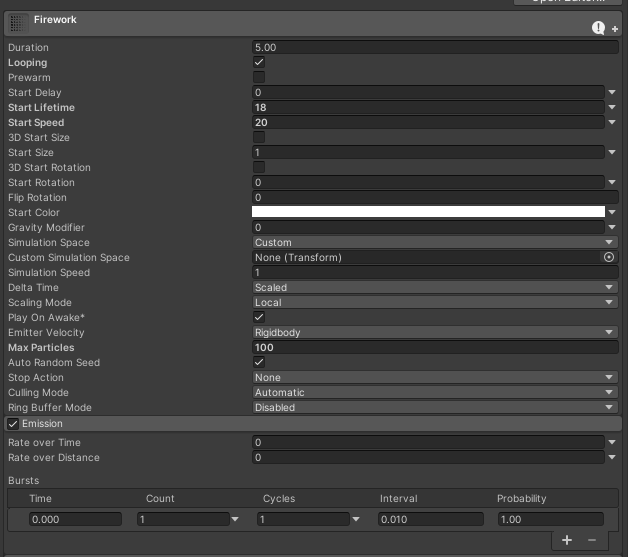Open the Emitter Velocity dropdown set to Rigidbody
628x557 pixels.
(x=435, y=332)
